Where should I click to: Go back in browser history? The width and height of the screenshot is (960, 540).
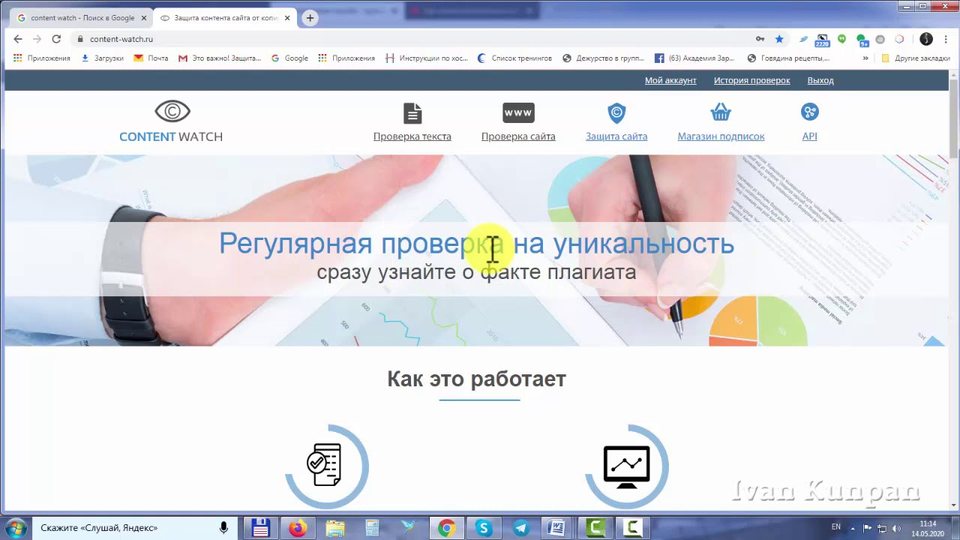click(18, 39)
